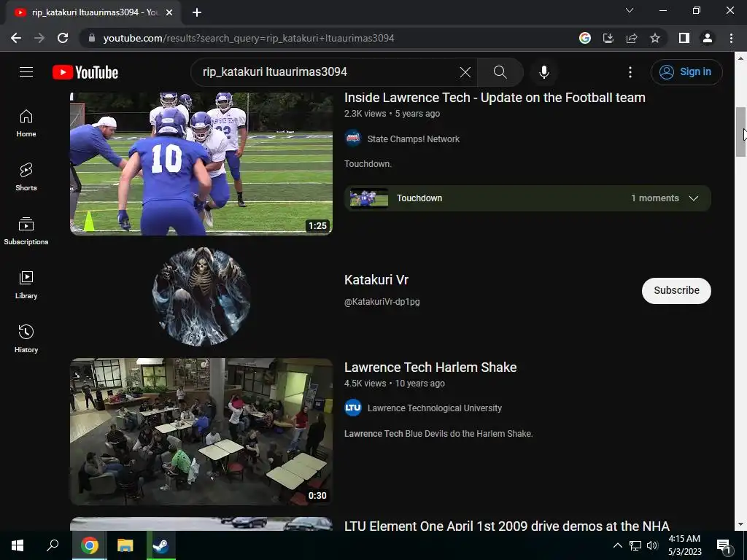The image size is (747, 560).
Task: Click the magnifier search button
Action: tap(500, 72)
